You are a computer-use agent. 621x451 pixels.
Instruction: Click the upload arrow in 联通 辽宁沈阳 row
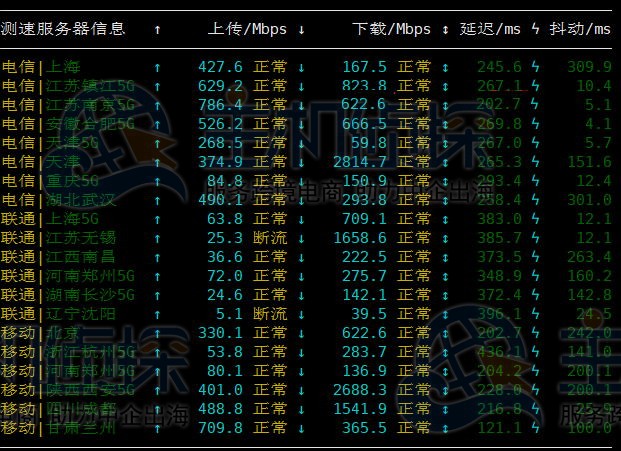click(x=157, y=314)
